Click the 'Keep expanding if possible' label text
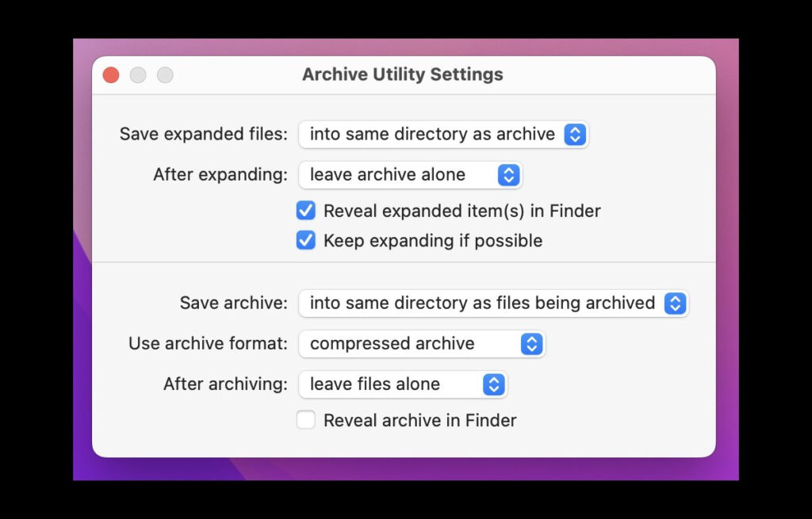 pyautogui.click(x=433, y=241)
